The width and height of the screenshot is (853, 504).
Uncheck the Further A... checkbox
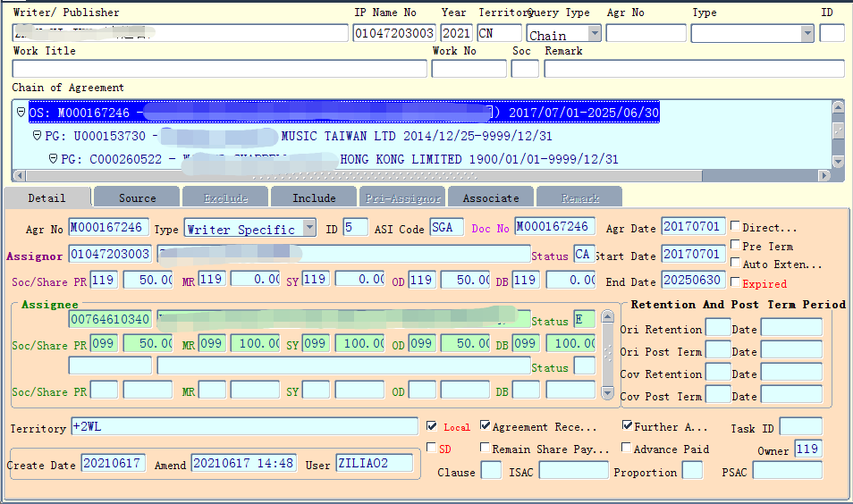[627, 425]
